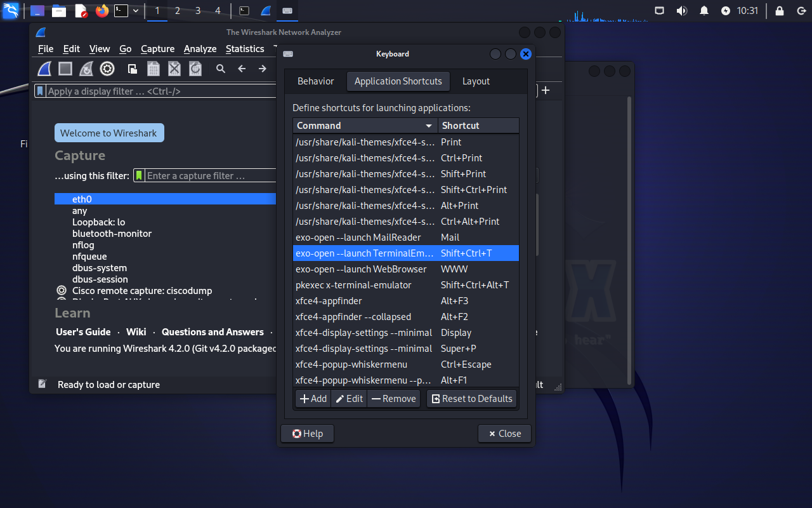Start capturing packets with the shark fin icon
Viewport: 812px width, 508px height.
(44, 69)
